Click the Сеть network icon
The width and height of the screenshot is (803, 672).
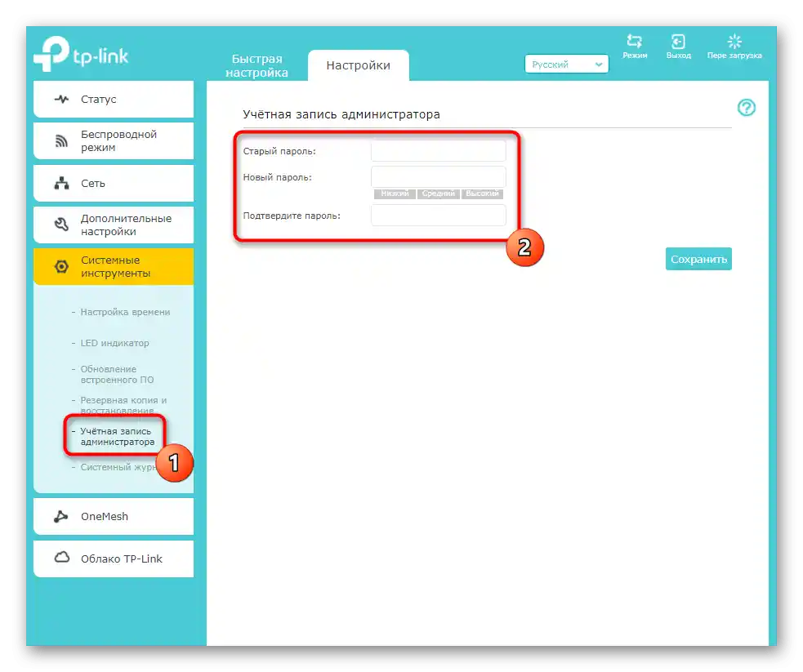click(61, 183)
